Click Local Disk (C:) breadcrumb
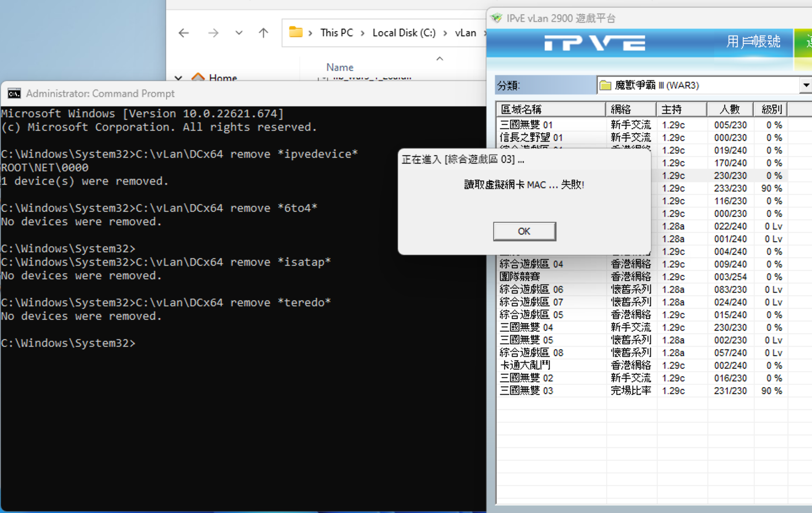This screenshot has width=812, height=513. tap(403, 33)
